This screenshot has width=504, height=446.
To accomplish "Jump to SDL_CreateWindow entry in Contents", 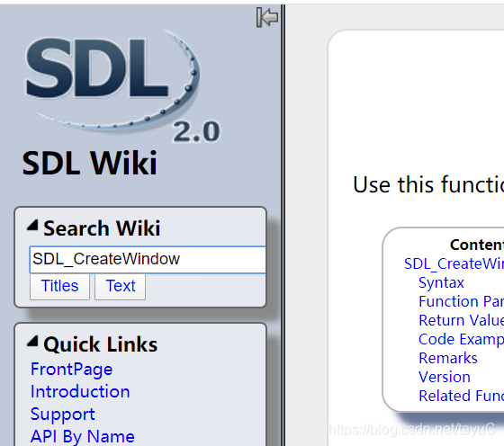I will [454, 264].
